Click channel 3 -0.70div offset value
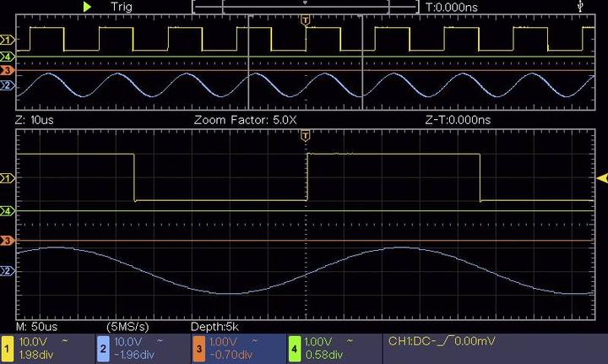The width and height of the screenshot is (608, 364). pyautogui.click(x=231, y=355)
